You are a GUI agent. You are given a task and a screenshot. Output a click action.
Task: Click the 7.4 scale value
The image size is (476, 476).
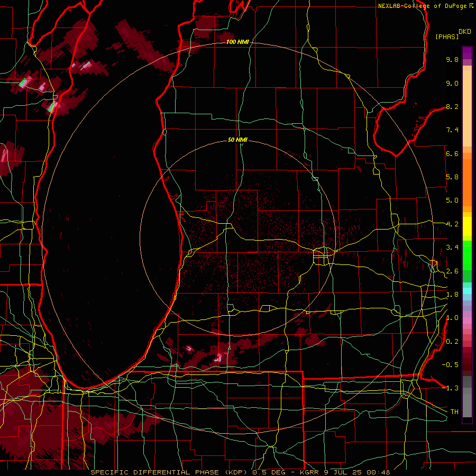pos(452,130)
